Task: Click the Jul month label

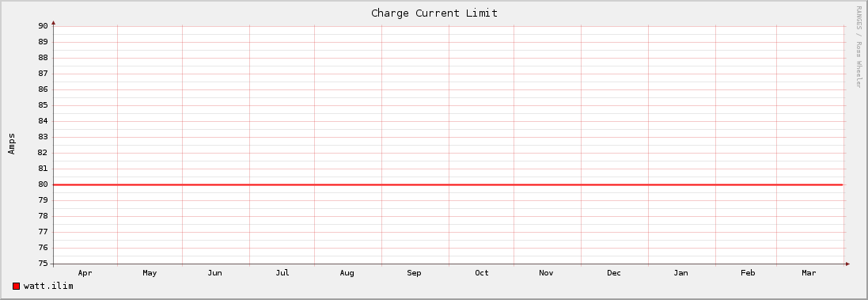Action: click(282, 273)
